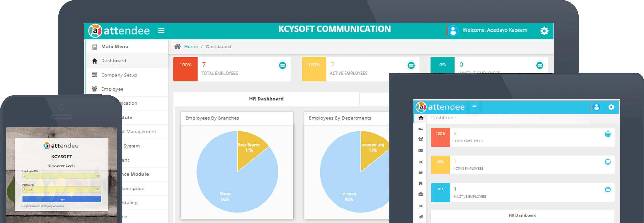
Task: Open settings gear in KCYSOFT header
Action: pyautogui.click(x=544, y=31)
